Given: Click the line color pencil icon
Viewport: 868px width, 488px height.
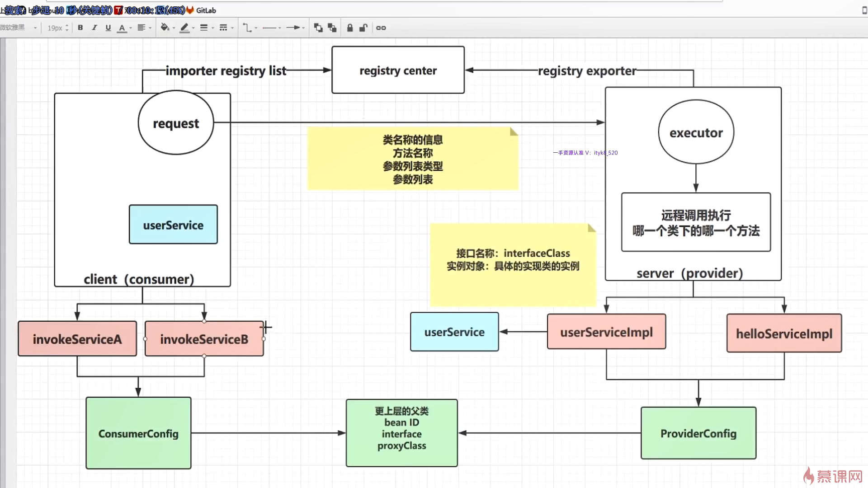Looking at the screenshot, I should [184, 28].
